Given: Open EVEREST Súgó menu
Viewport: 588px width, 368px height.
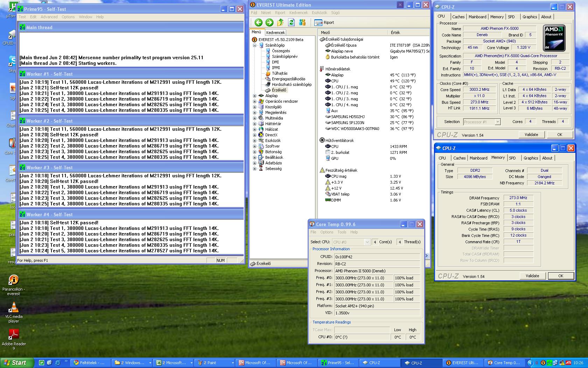Looking at the screenshot, I should pos(335,13).
